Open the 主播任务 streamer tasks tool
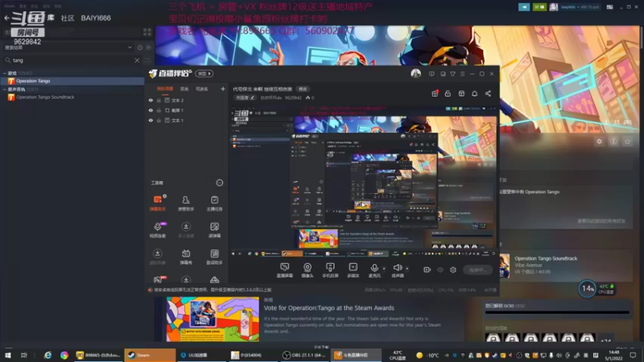 (x=214, y=204)
